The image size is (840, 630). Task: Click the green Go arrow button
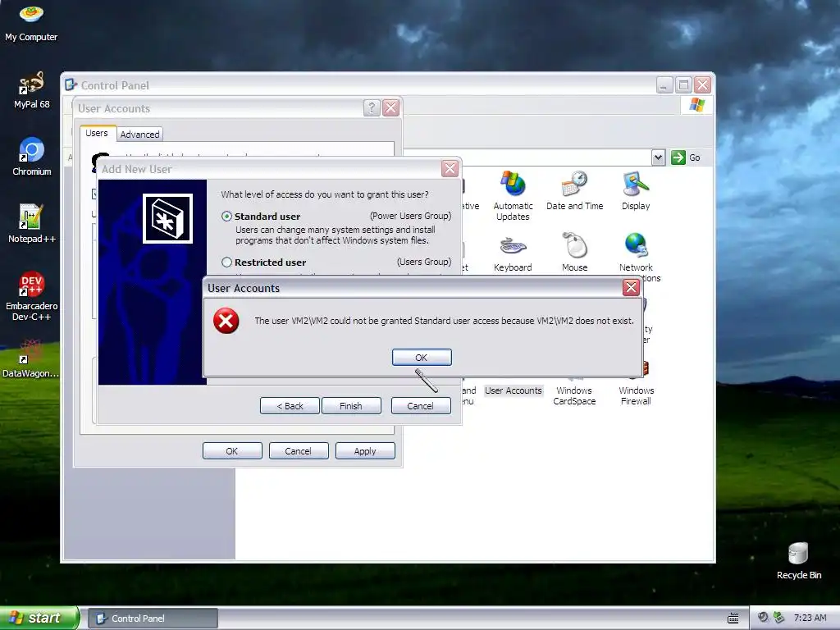[678, 157]
